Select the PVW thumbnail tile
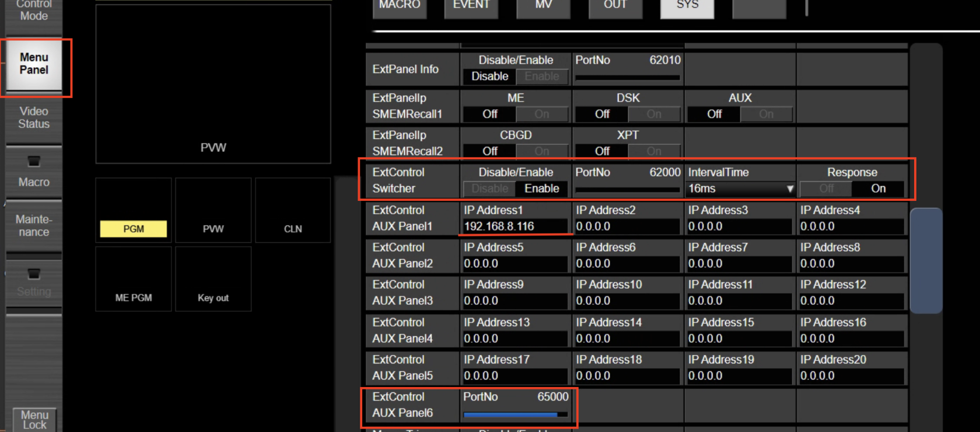This screenshot has width=980, height=432. click(213, 210)
